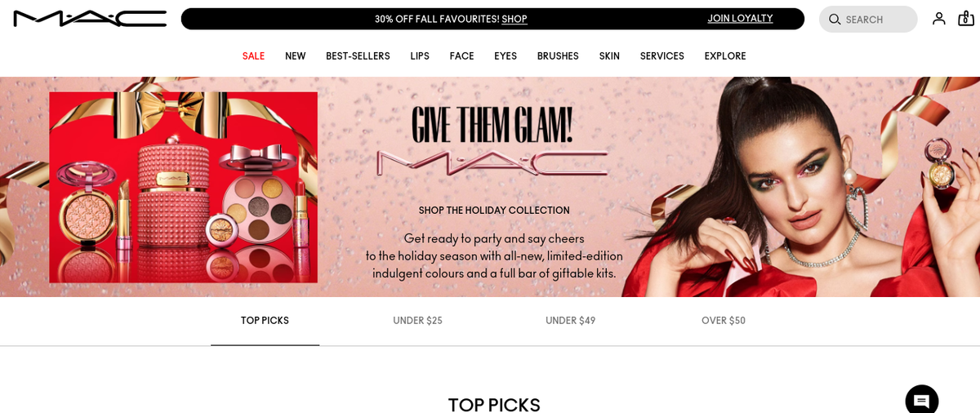The height and width of the screenshot is (413, 980).
Task: Click into the Search field
Action: tap(868, 20)
